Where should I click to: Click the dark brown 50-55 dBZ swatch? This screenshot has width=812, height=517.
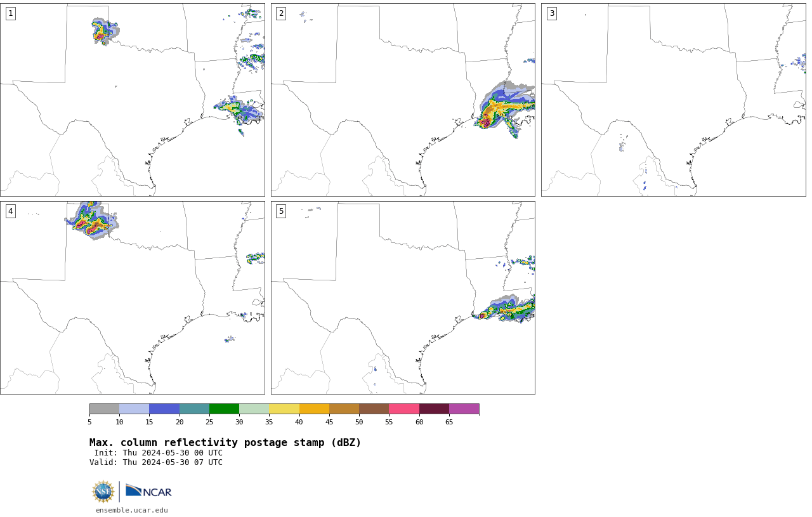click(374, 409)
